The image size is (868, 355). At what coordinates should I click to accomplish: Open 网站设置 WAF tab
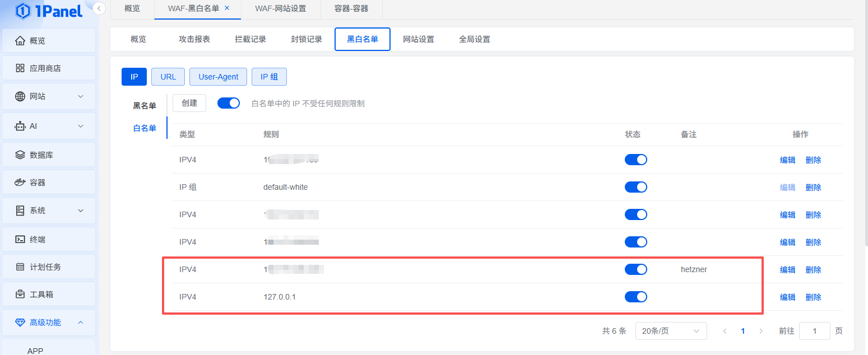pos(419,39)
